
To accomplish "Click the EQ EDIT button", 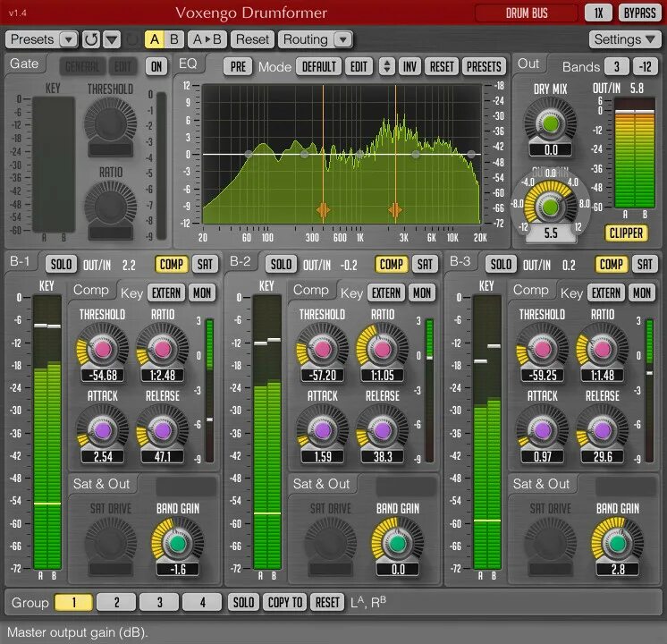I will coord(359,66).
